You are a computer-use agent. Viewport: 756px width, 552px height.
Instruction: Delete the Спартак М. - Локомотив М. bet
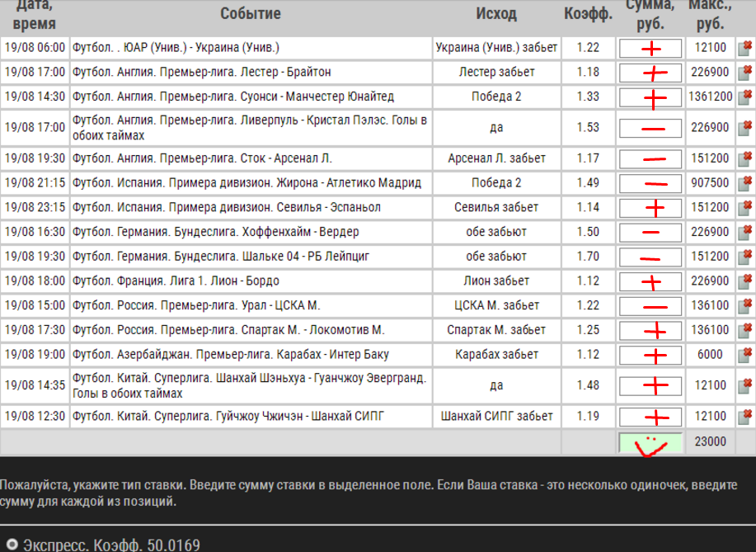tap(745, 330)
